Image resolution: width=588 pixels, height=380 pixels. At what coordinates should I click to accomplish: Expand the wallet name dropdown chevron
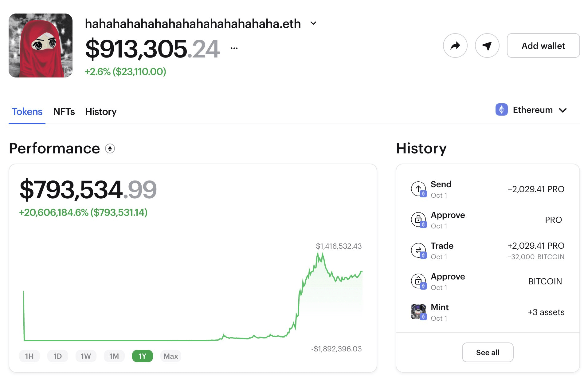(313, 23)
